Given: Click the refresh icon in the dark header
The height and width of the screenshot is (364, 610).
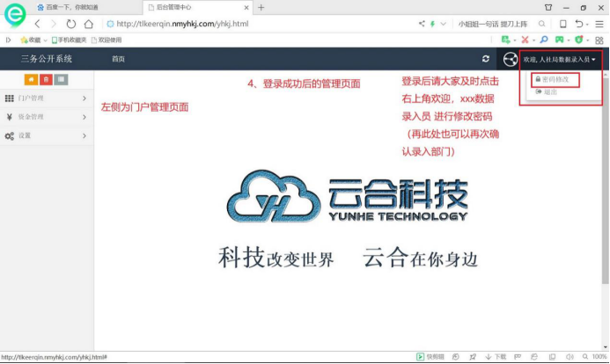Looking at the screenshot, I should pyautogui.click(x=486, y=59).
